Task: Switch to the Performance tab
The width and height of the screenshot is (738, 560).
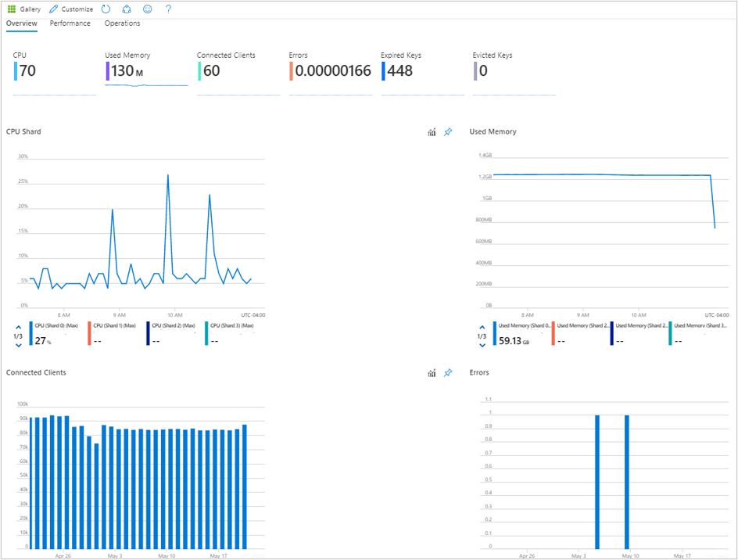Action: [x=70, y=23]
